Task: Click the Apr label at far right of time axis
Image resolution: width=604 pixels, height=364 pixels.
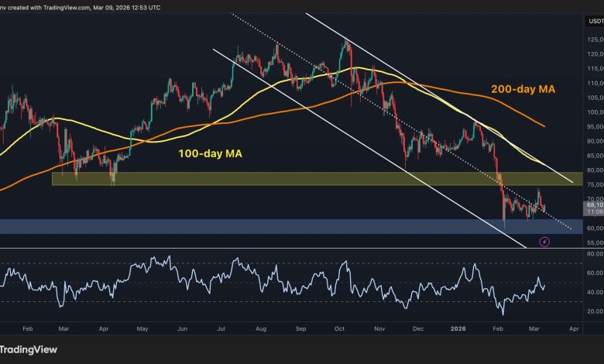Action: pyautogui.click(x=573, y=328)
